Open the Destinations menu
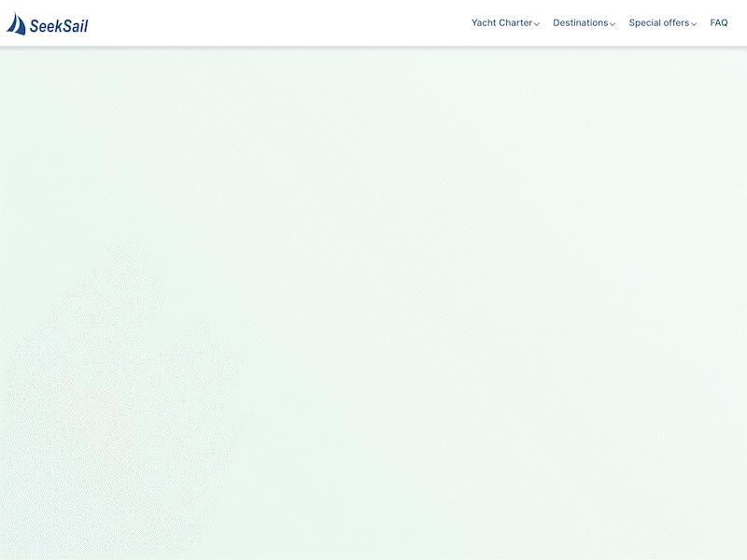This screenshot has width=747, height=560. pos(580,22)
